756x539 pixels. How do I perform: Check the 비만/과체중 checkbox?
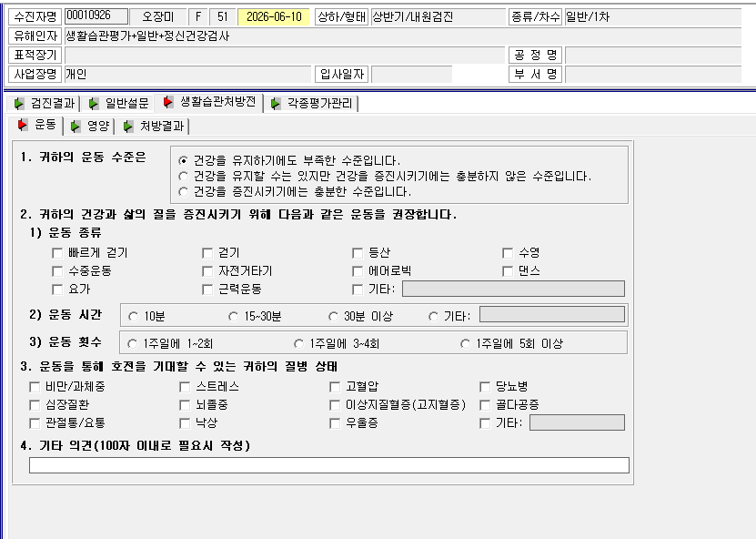pyautogui.click(x=35, y=387)
